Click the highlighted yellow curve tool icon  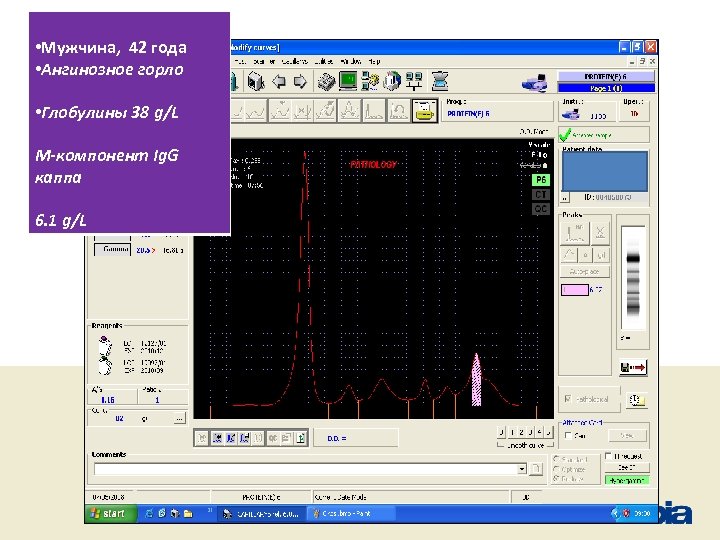click(x=424, y=111)
